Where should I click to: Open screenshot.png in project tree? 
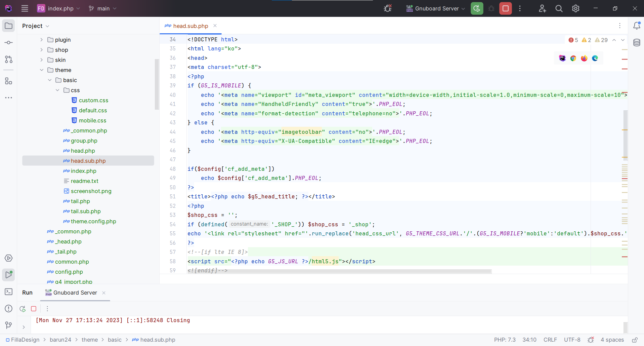click(87, 191)
